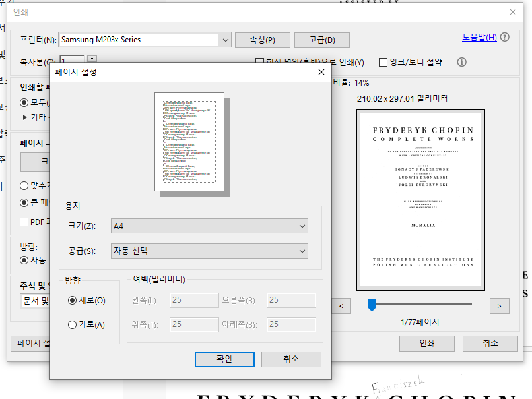Click the 아래쪽(B) margin field
Image resolution: width=532 pixels, height=399 pixels.
pos(291,324)
